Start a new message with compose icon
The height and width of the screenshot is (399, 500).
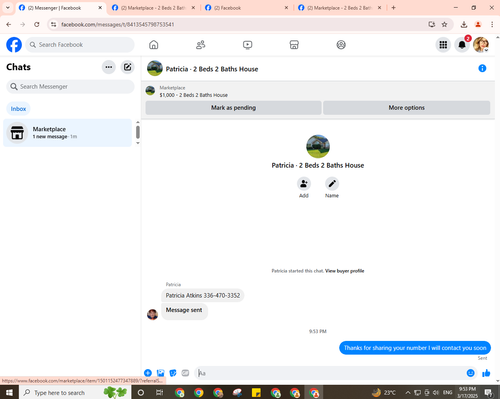[127, 67]
